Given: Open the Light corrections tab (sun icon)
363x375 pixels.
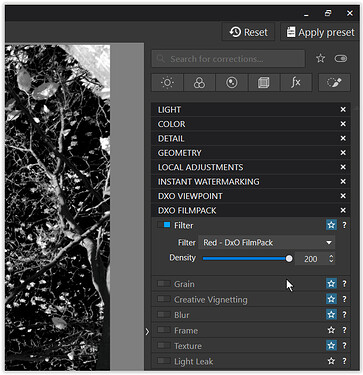Looking at the screenshot, I should [x=167, y=83].
